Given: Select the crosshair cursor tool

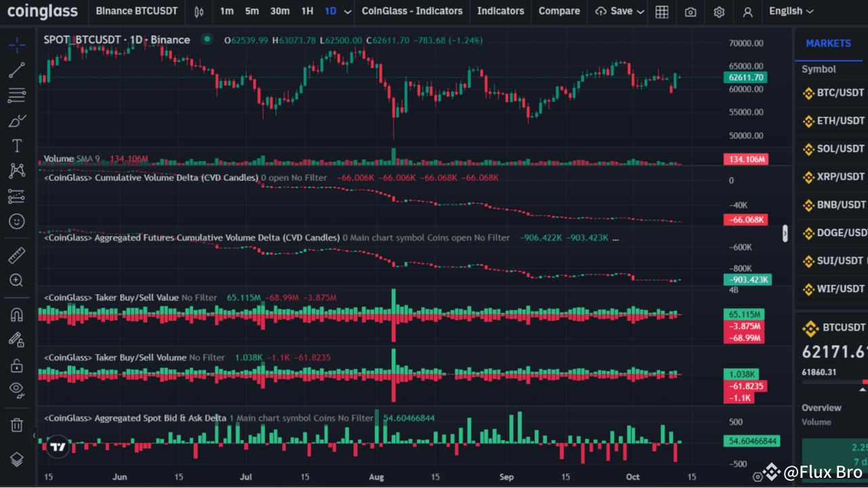Looking at the screenshot, I should tap(17, 45).
